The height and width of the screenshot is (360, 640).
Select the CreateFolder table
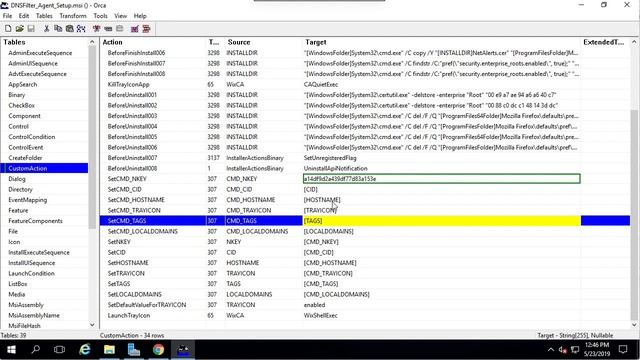tap(25, 158)
